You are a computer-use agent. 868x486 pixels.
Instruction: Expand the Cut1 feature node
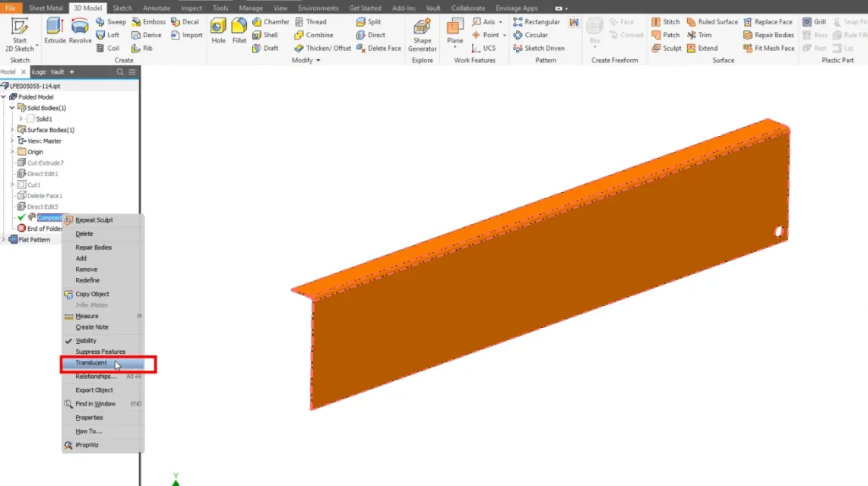pyautogui.click(x=12, y=185)
